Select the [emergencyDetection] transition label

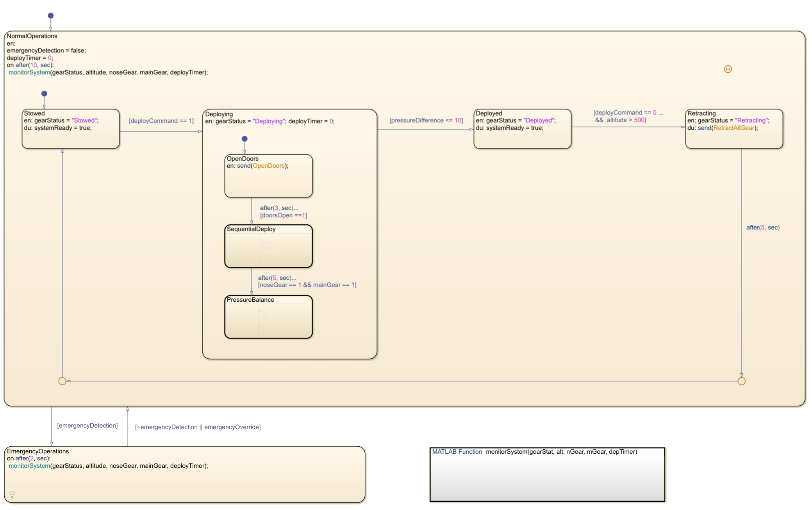tap(88, 425)
